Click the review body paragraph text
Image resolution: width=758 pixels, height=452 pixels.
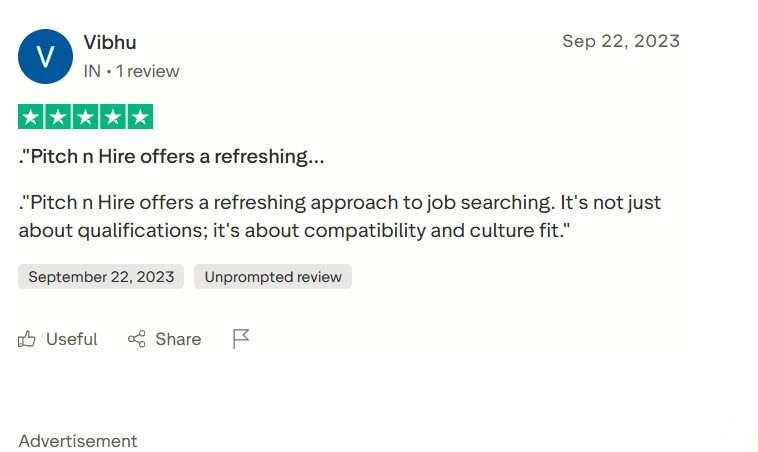pos(340,217)
